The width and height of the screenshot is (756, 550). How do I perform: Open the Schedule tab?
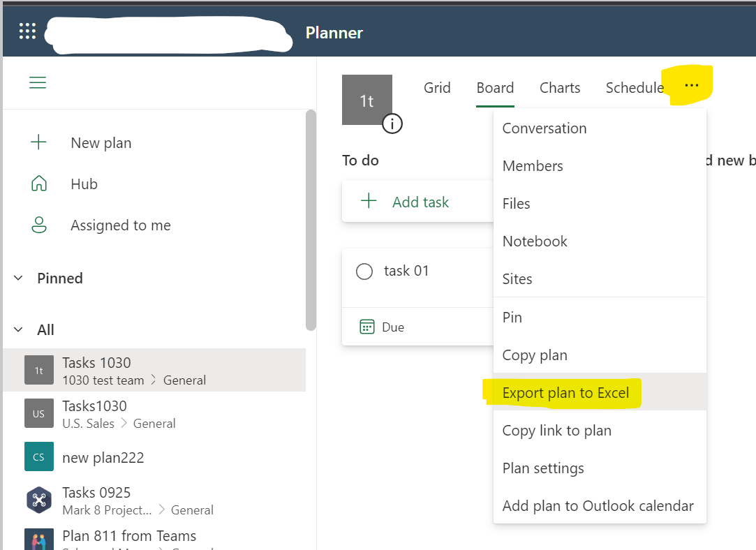[634, 88]
